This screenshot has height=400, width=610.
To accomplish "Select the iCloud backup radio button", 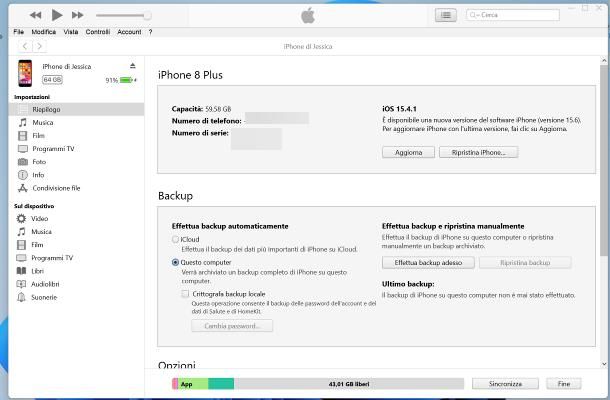I will click(175, 239).
